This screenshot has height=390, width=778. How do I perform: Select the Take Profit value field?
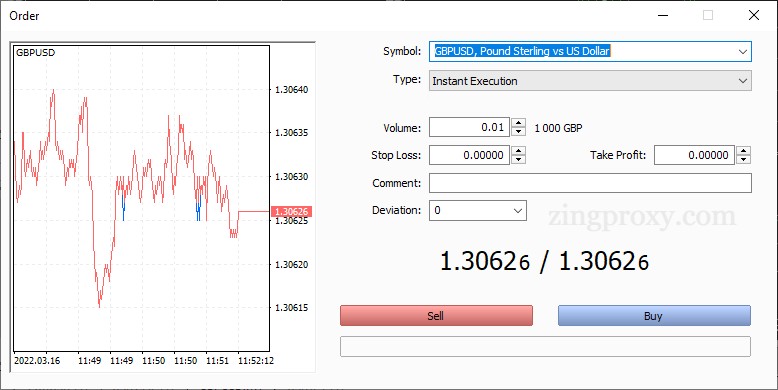pyautogui.click(x=694, y=155)
